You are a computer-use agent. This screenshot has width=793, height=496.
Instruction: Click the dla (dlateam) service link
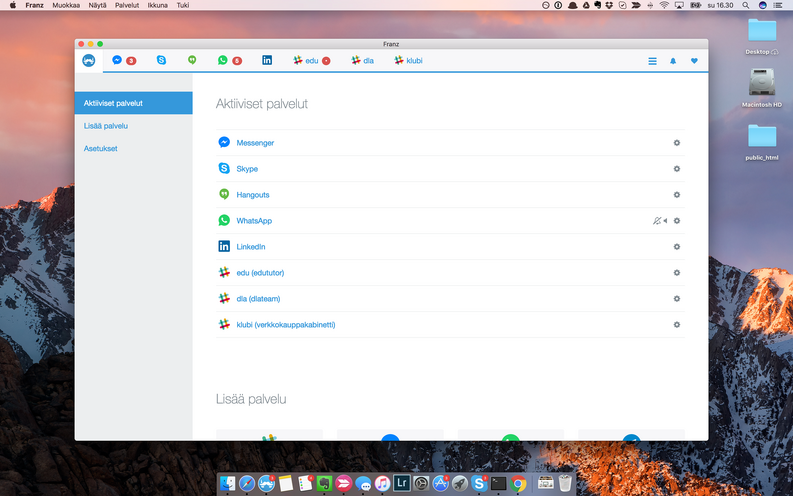pyautogui.click(x=258, y=299)
